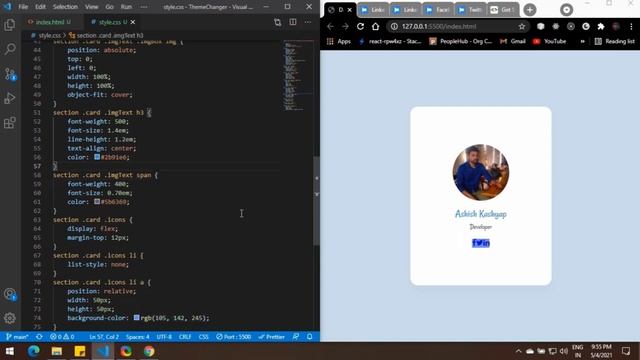
Task: Open Chrome's three-dot menu
Action: [x=631, y=27]
